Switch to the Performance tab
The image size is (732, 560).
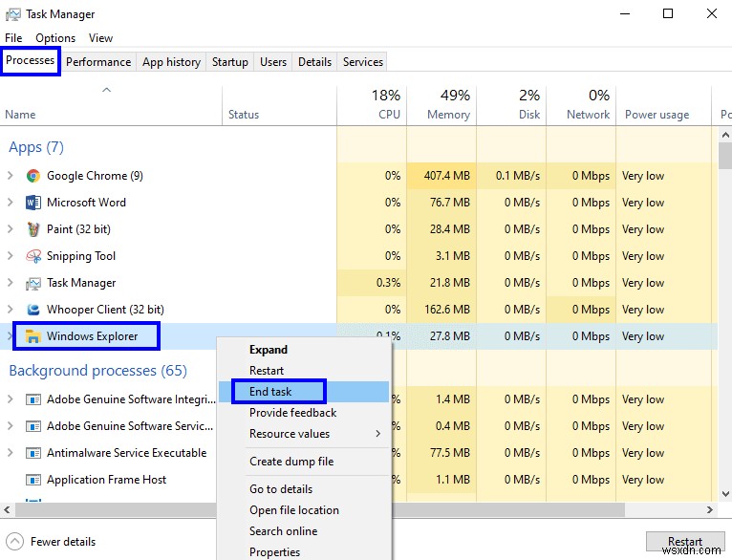point(98,62)
